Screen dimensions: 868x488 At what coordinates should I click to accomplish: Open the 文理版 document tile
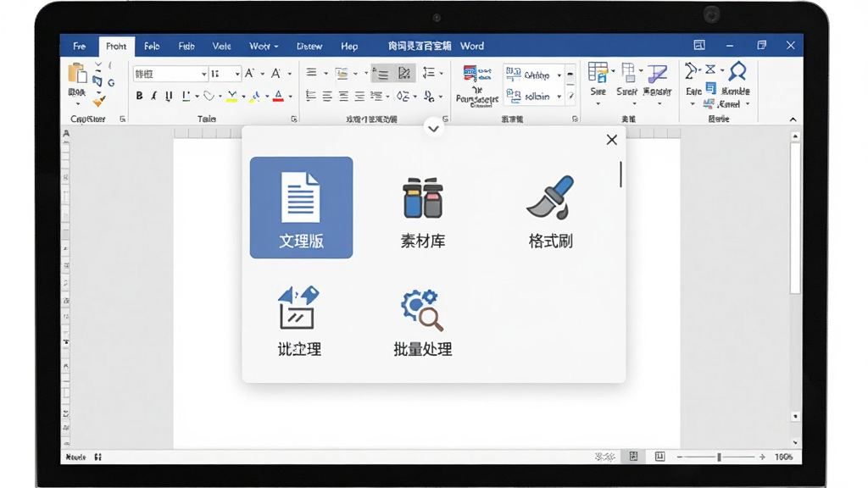301,208
